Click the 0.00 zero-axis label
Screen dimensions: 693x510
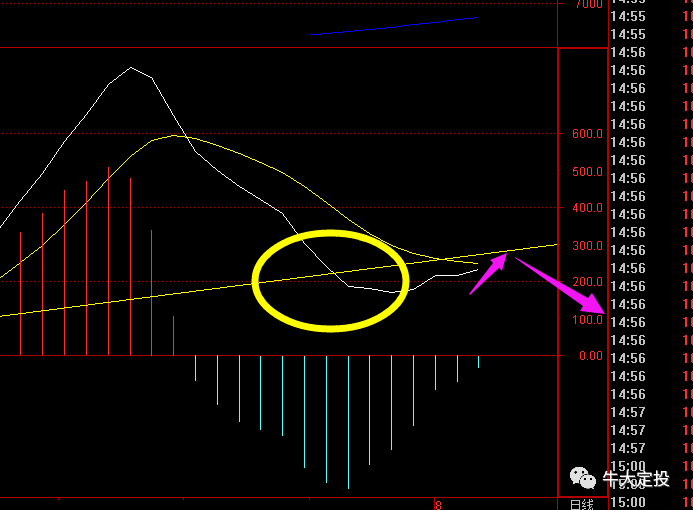click(587, 355)
